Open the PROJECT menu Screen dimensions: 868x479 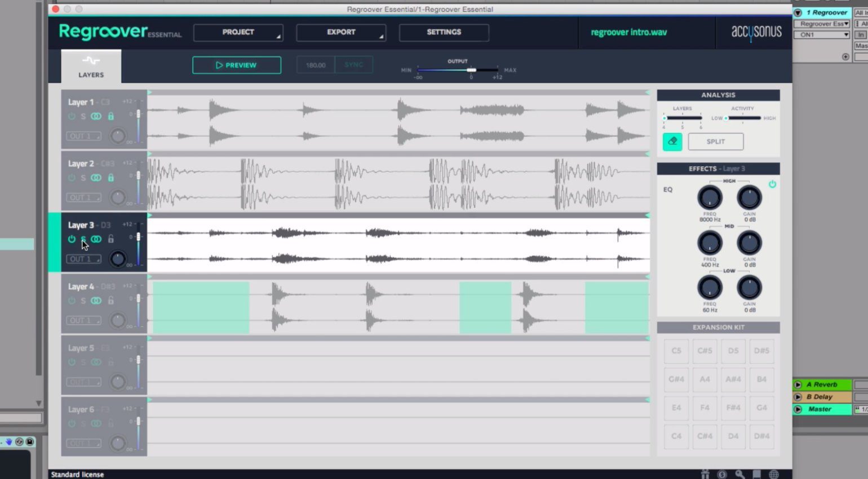pos(238,32)
